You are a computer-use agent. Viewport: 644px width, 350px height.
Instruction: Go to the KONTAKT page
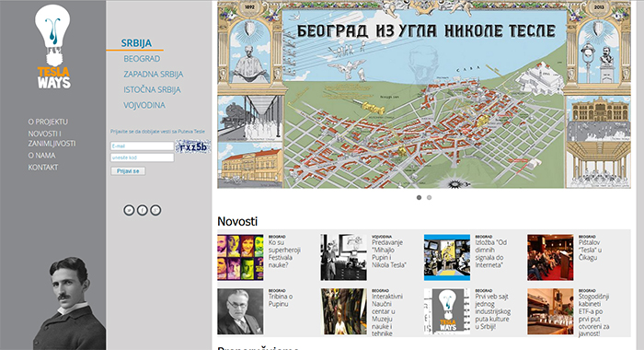tap(43, 168)
